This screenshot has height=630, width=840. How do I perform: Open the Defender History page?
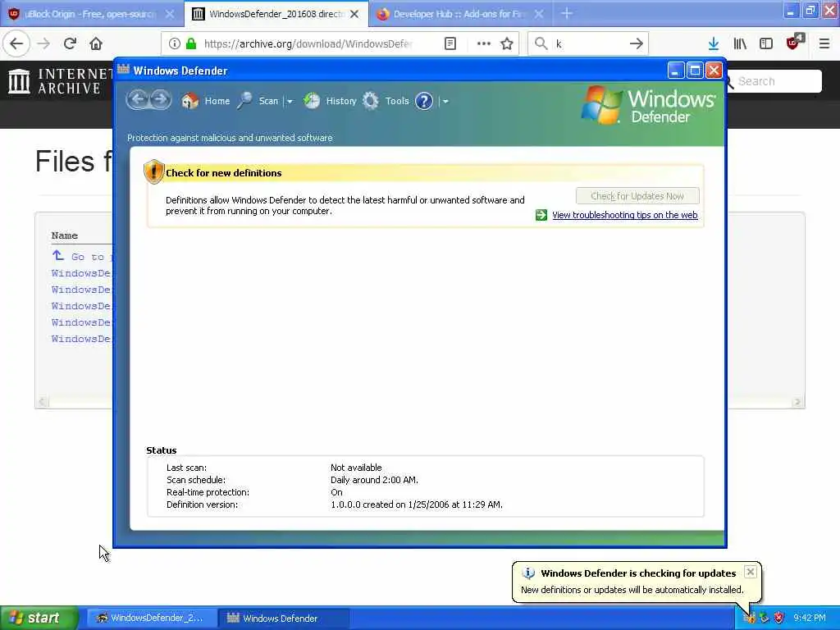(330, 101)
